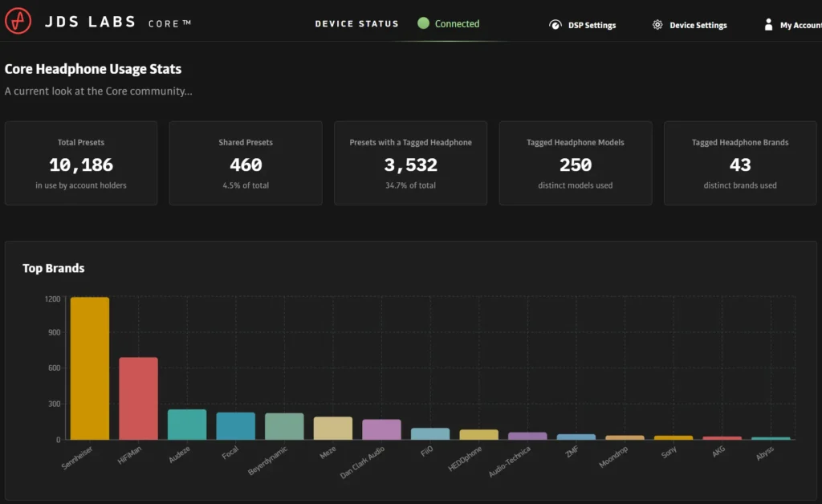Click the Device Settings gear icon
Screen dimensions: 822x504
pyautogui.click(x=657, y=25)
